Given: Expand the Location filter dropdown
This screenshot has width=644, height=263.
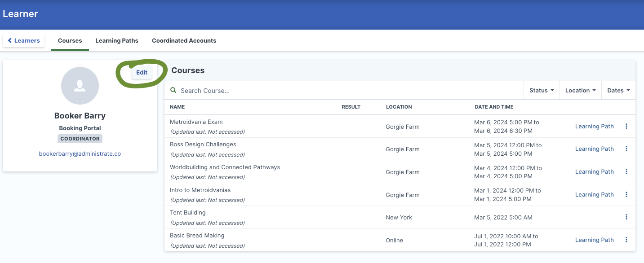Looking at the screenshot, I should [x=580, y=90].
